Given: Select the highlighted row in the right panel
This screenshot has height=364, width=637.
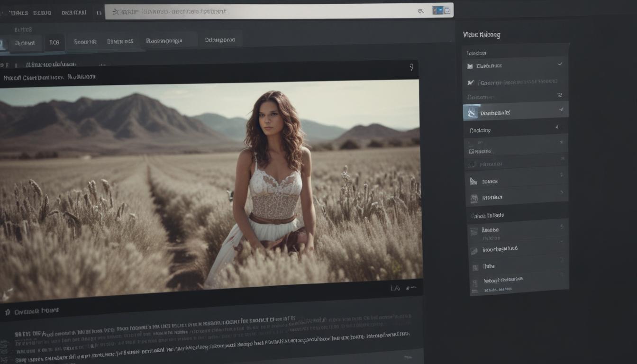Looking at the screenshot, I should point(516,112).
